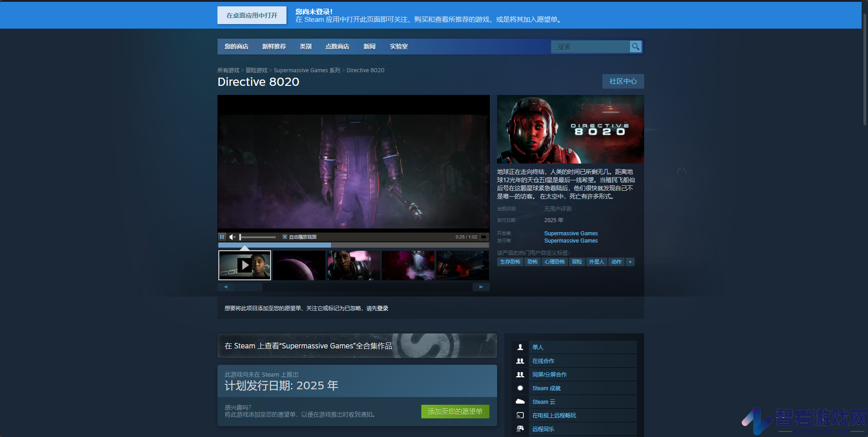Open the 社区中心 community hub

pyautogui.click(x=623, y=81)
